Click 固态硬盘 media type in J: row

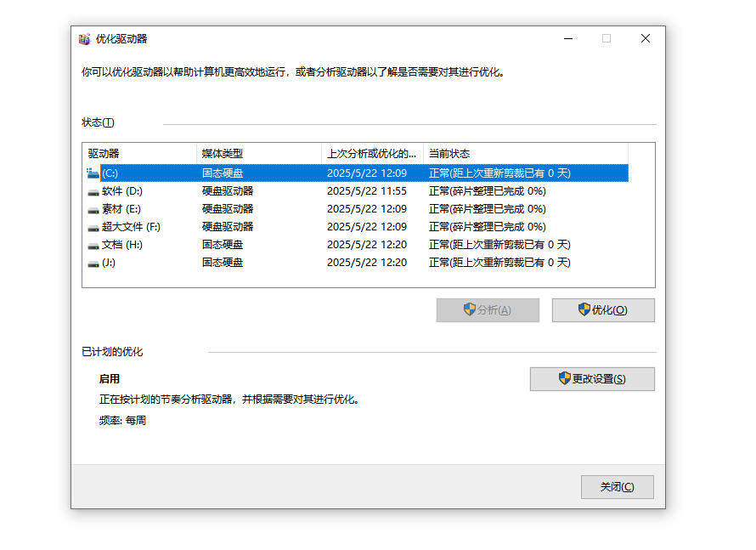[x=223, y=263]
